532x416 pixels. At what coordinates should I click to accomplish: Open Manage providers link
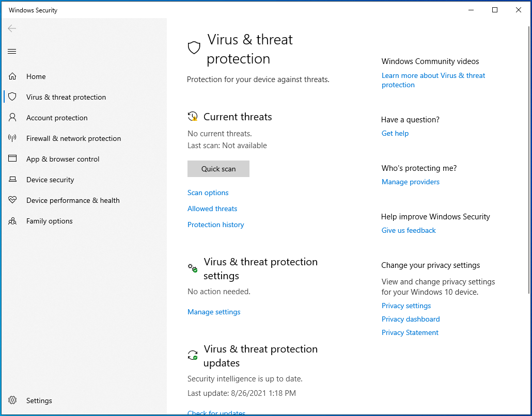[x=410, y=182]
